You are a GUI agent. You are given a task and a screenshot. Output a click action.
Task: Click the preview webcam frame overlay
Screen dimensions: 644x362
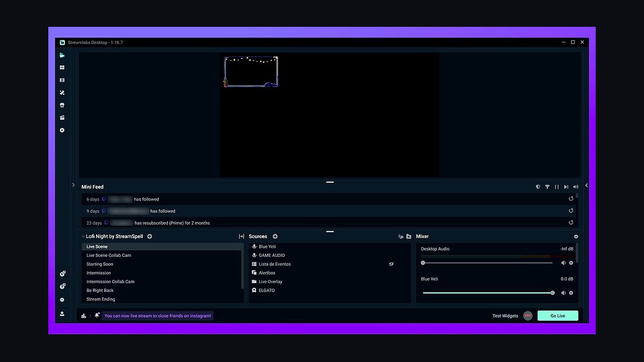pos(251,71)
